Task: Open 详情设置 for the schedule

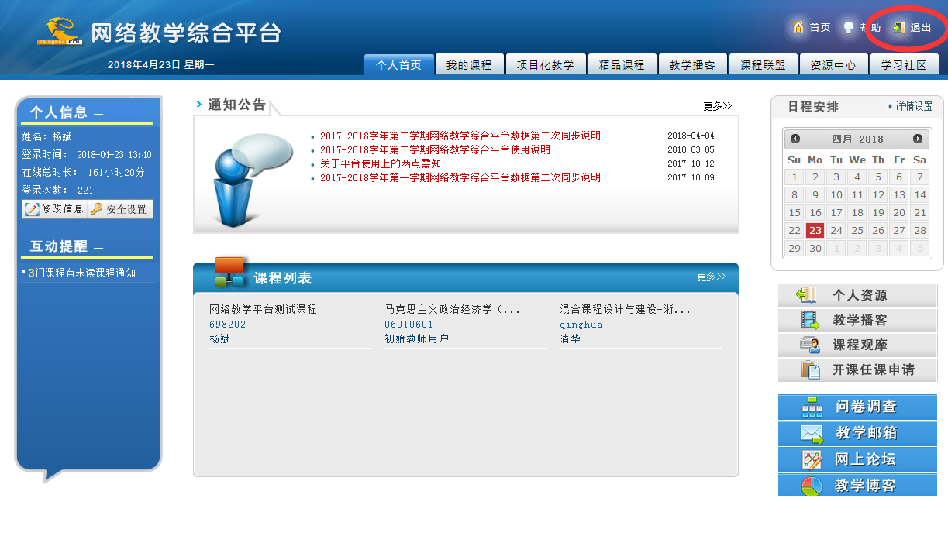Action: pos(913,107)
